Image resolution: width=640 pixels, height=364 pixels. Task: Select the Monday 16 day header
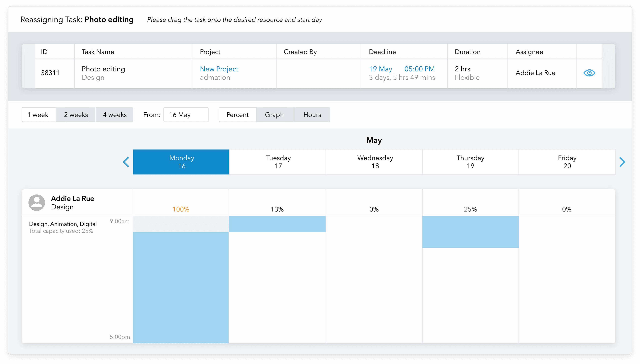[x=181, y=162]
